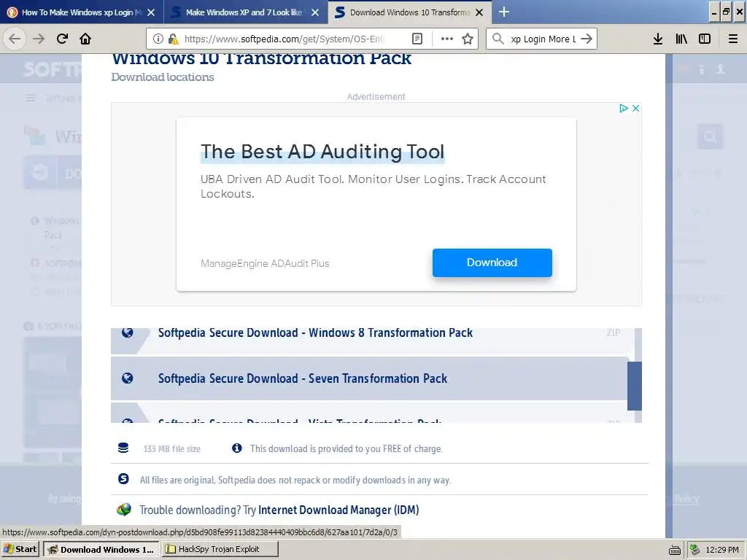Screen dimensions: 747x560
Task: Click globe icon beside Windows 8 Transformation Pack
Action: (x=127, y=332)
